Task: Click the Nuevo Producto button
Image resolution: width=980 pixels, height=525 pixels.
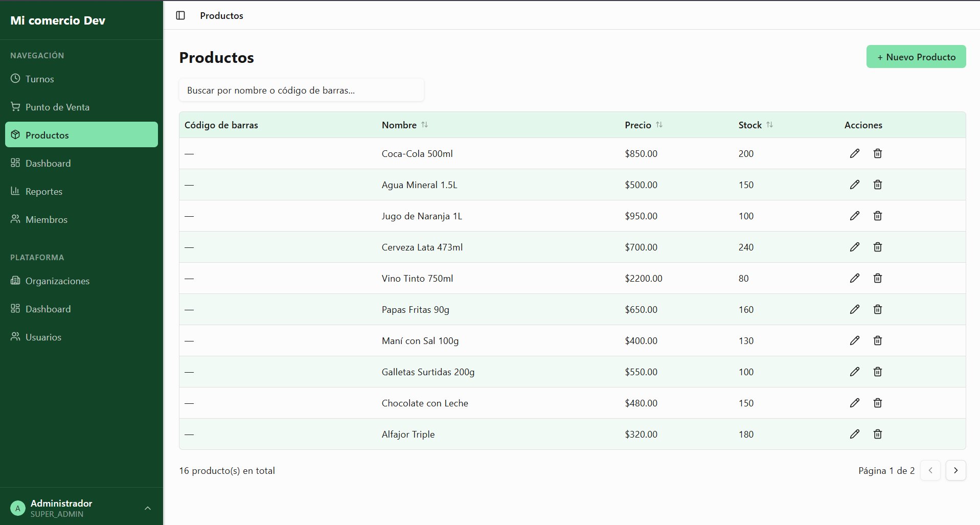Action: (916, 57)
